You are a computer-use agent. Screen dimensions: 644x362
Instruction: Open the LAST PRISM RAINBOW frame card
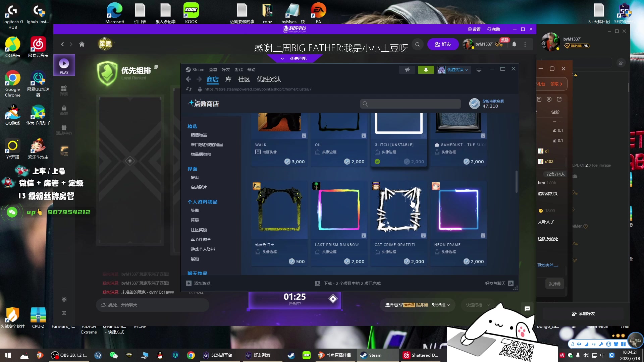[x=339, y=224]
